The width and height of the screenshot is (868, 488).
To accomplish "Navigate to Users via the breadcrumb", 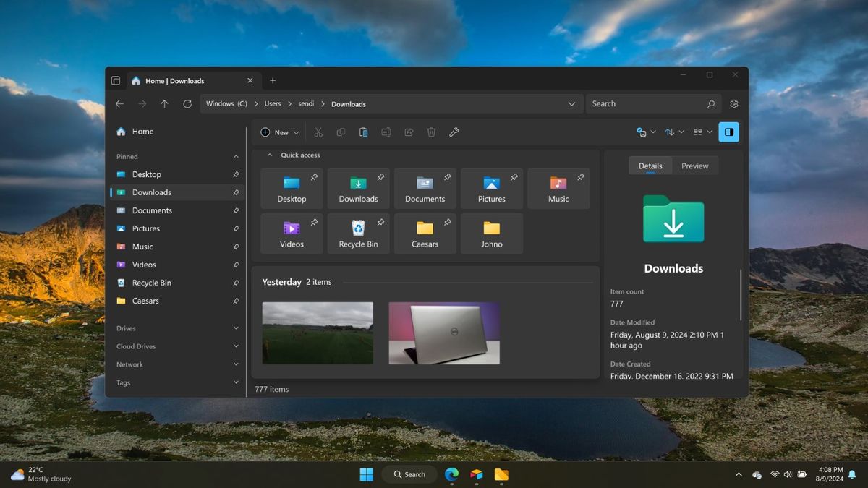I will click(x=272, y=103).
